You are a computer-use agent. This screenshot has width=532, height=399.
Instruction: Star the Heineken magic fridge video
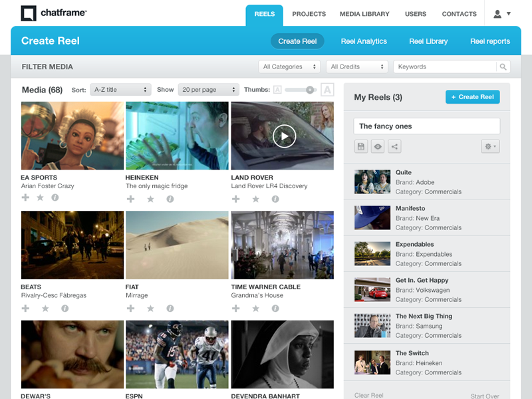151,199
